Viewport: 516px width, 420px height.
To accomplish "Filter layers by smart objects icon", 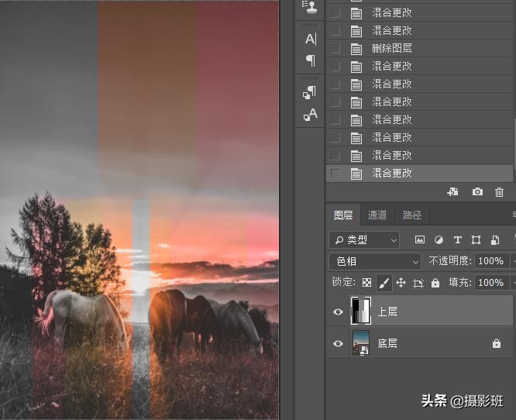I will [495, 240].
